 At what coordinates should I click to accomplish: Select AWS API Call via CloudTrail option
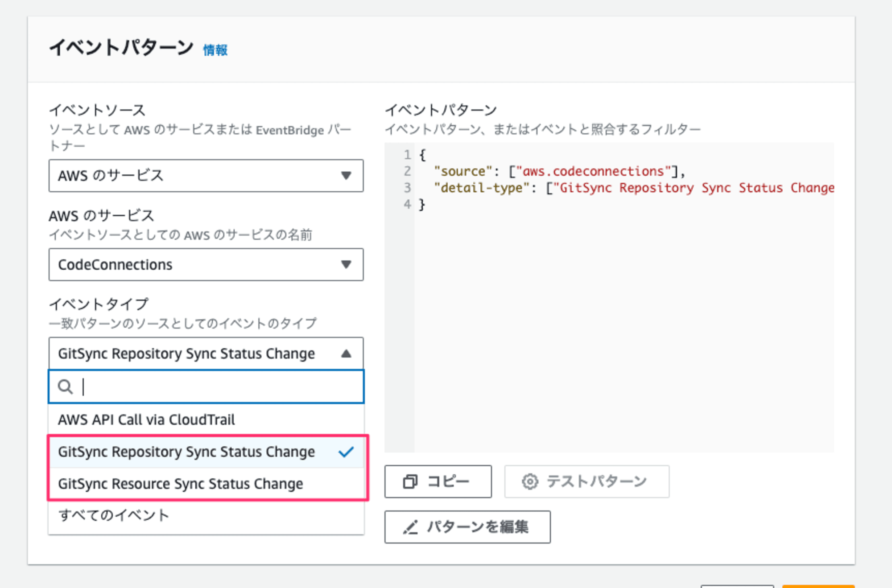click(206, 419)
